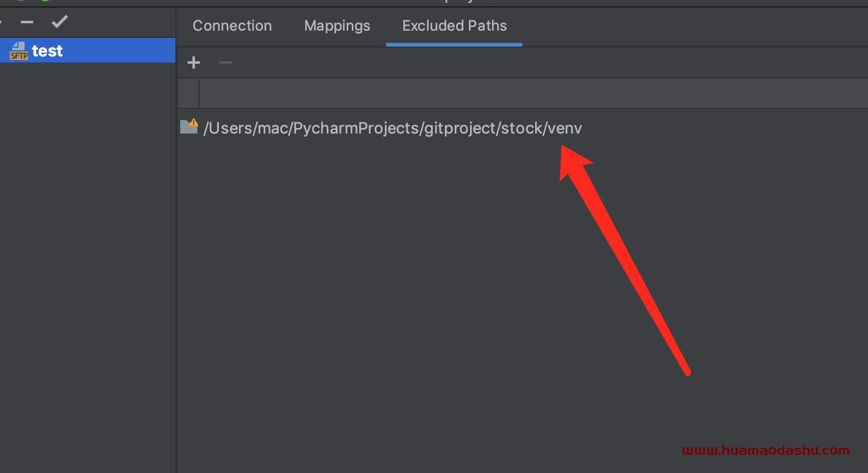
Task: Add a new excluded path with plus
Action: (x=194, y=62)
